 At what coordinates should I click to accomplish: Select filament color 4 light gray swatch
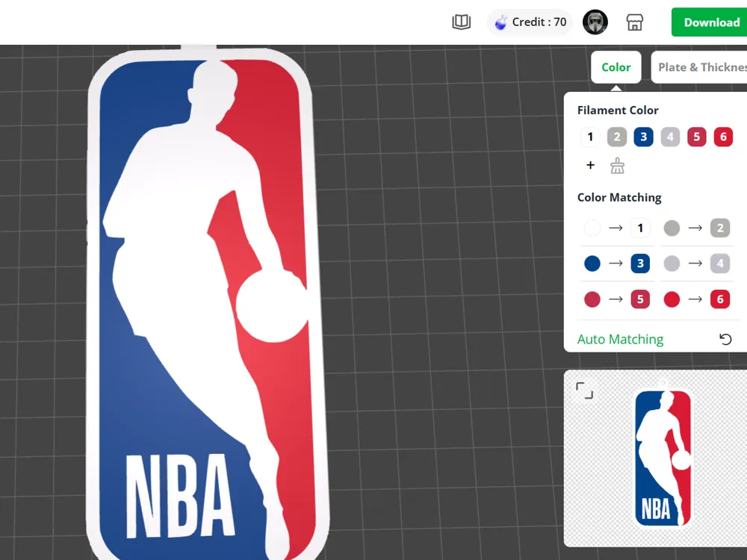coord(670,137)
